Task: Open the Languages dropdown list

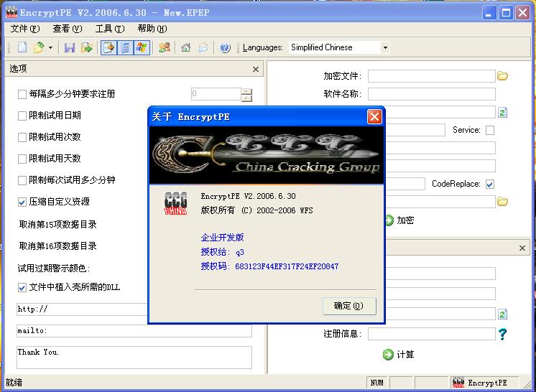Action: [385, 47]
